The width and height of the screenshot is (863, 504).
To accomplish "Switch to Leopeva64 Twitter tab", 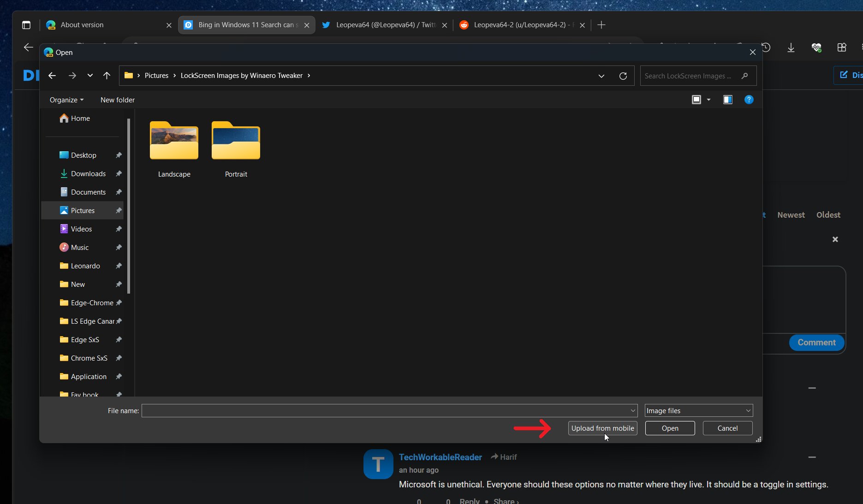I will click(x=384, y=25).
